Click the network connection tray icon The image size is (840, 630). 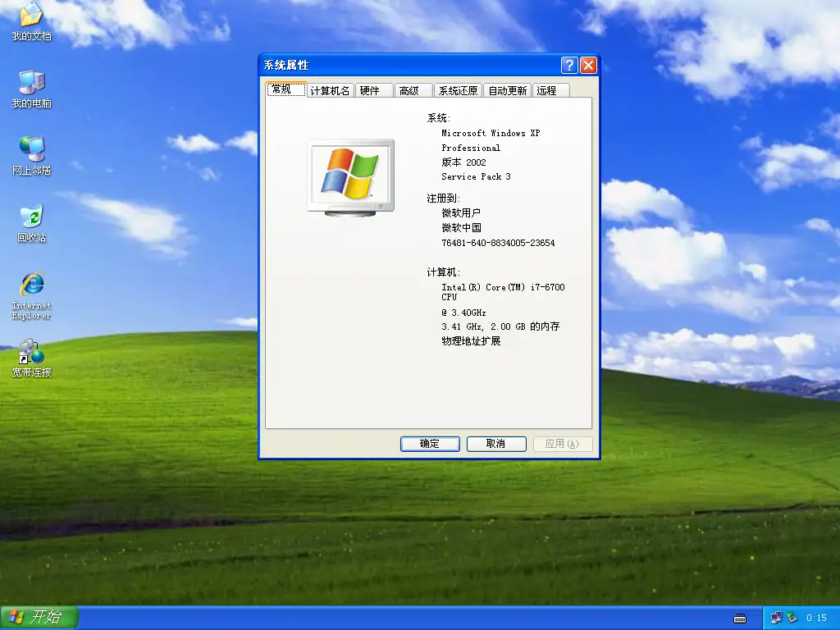pyautogui.click(x=776, y=618)
